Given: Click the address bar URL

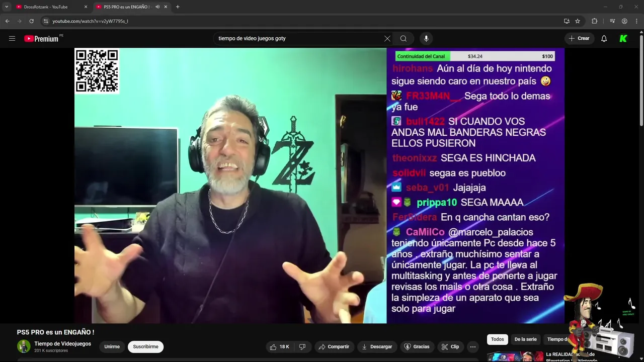Looking at the screenshot, I should [91, 21].
